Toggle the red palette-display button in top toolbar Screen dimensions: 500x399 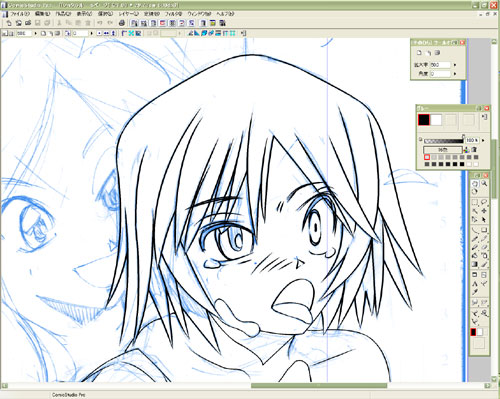tap(163, 23)
